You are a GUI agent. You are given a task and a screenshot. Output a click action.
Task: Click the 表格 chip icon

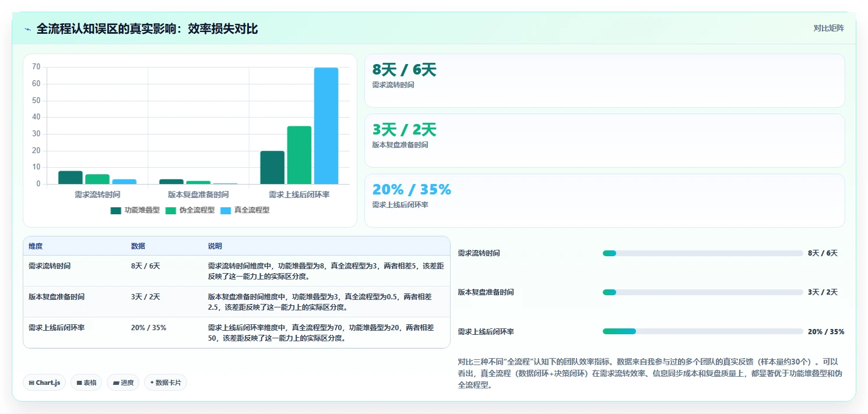tap(79, 383)
